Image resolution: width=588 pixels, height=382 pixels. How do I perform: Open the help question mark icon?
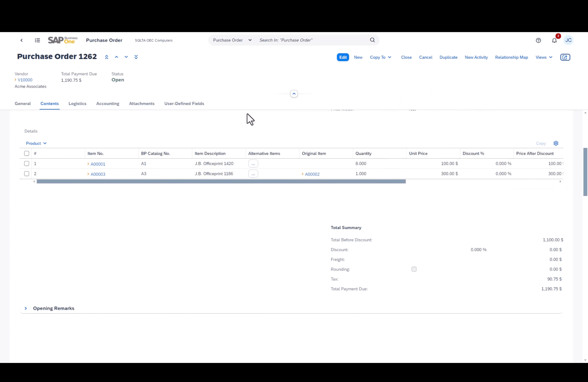tap(538, 40)
